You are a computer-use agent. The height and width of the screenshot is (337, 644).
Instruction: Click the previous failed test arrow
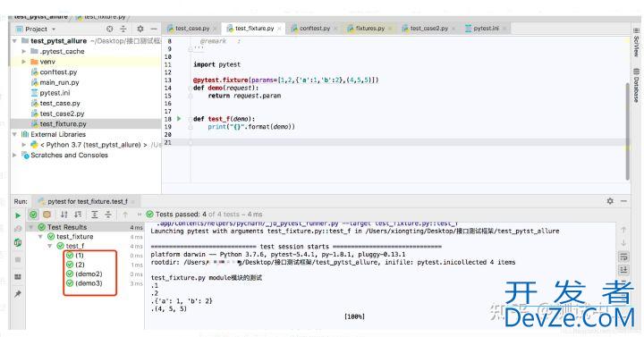coord(125,215)
